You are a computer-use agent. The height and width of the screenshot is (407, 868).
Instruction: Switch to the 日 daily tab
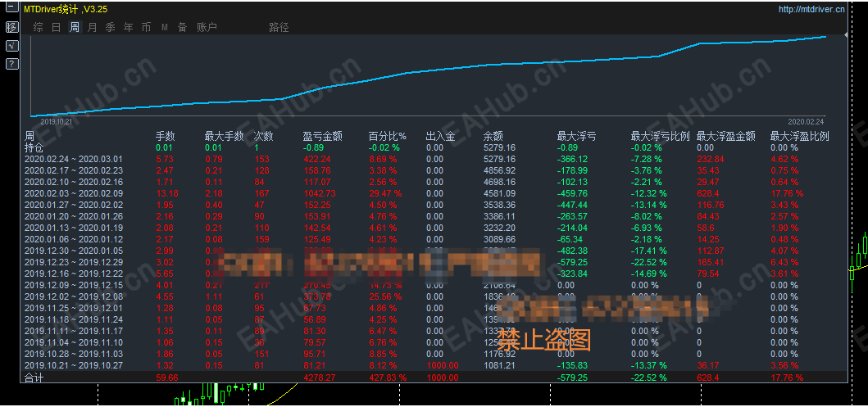[x=57, y=27]
